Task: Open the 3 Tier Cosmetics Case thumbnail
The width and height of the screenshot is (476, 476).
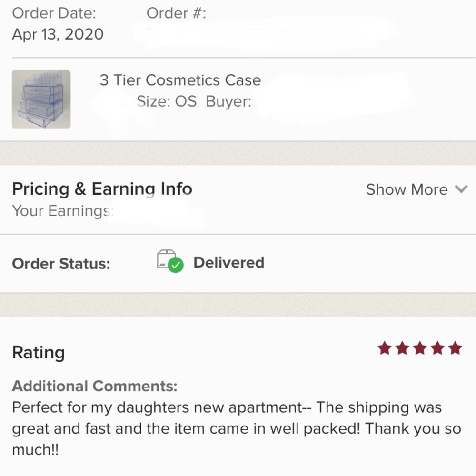Action: click(x=41, y=99)
